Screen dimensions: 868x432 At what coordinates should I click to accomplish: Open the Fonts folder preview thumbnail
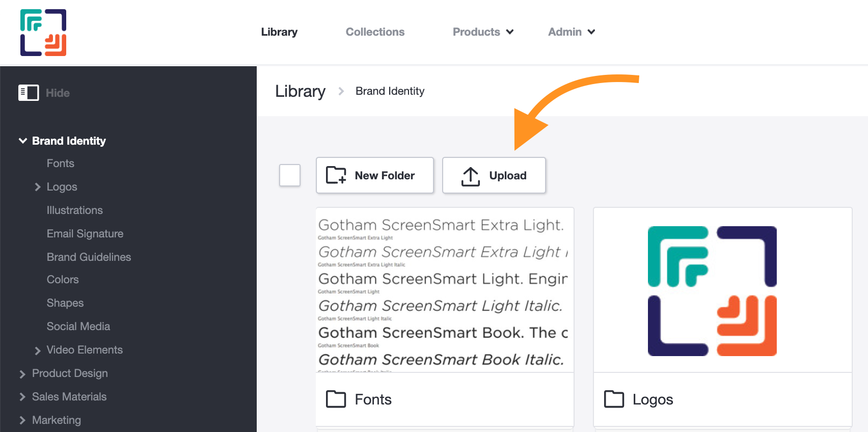(x=445, y=290)
